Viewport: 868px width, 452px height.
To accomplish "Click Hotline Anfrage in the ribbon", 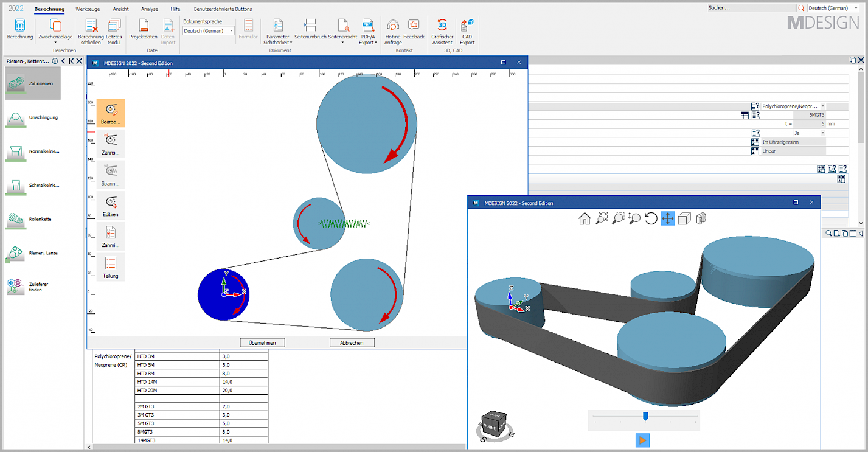I will click(x=393, y=32).
